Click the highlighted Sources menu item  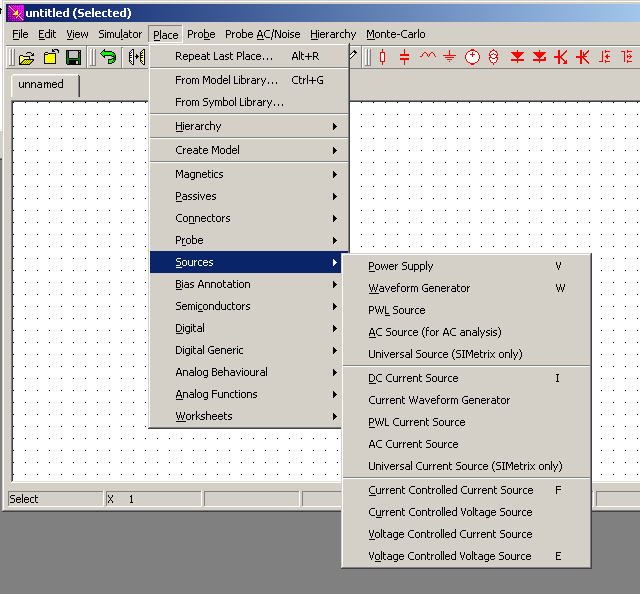pyautogui.click(x=246, y=263)
